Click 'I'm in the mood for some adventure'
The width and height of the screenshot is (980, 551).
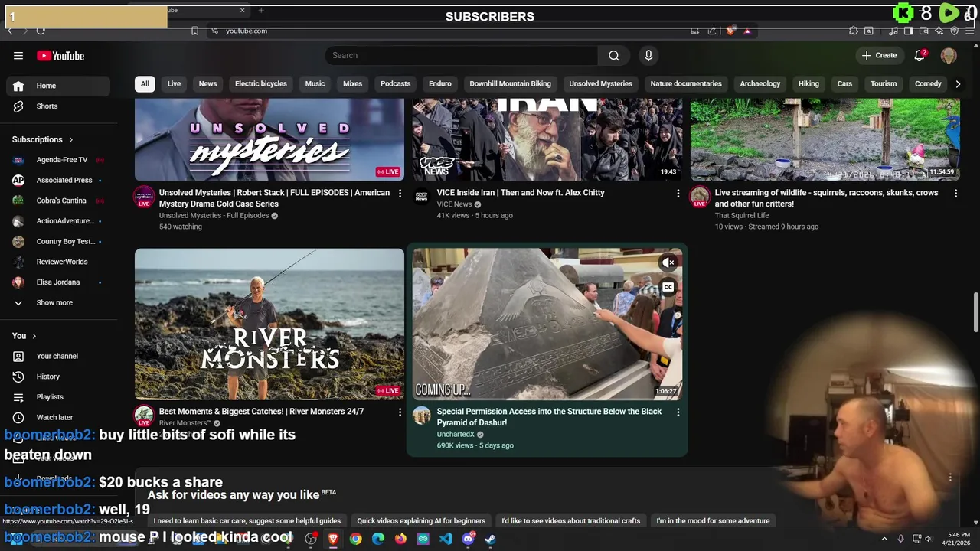pyautogui.click(x=713, y=521)
